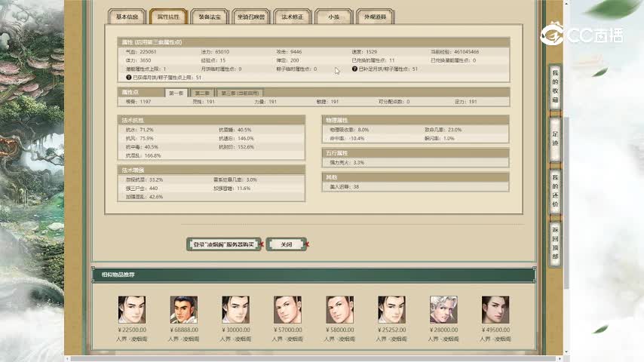The width and height of the screenshot is (644, 362).
Task: Open the ¥30000.00 character portrait
Action: pyautogui.click(x=235, y=310)
